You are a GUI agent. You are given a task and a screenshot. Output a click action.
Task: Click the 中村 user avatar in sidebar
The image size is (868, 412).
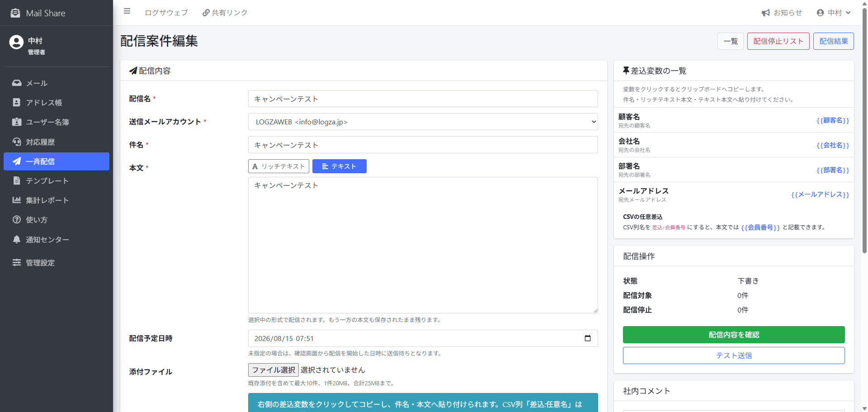[x=16, y=42]
